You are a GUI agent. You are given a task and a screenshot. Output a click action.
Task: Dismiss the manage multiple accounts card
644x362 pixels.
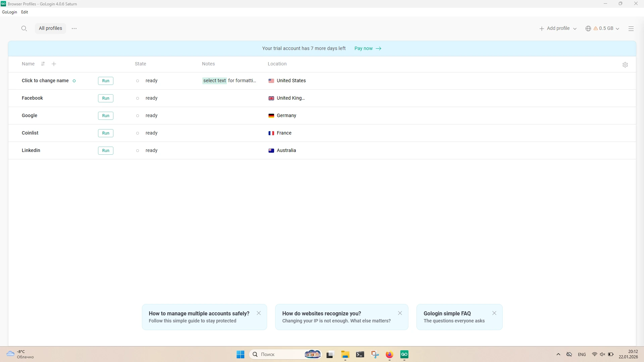tap(259, 313)
